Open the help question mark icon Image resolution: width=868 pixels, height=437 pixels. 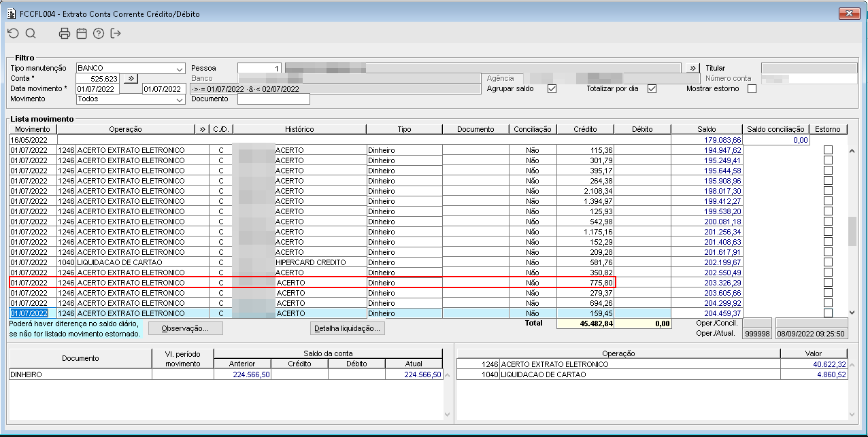pos(99,33)
